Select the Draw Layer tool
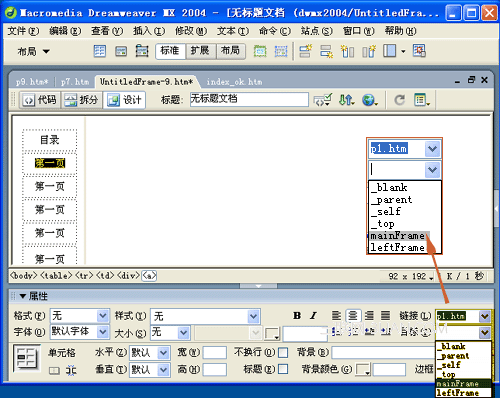 (142, 51)
